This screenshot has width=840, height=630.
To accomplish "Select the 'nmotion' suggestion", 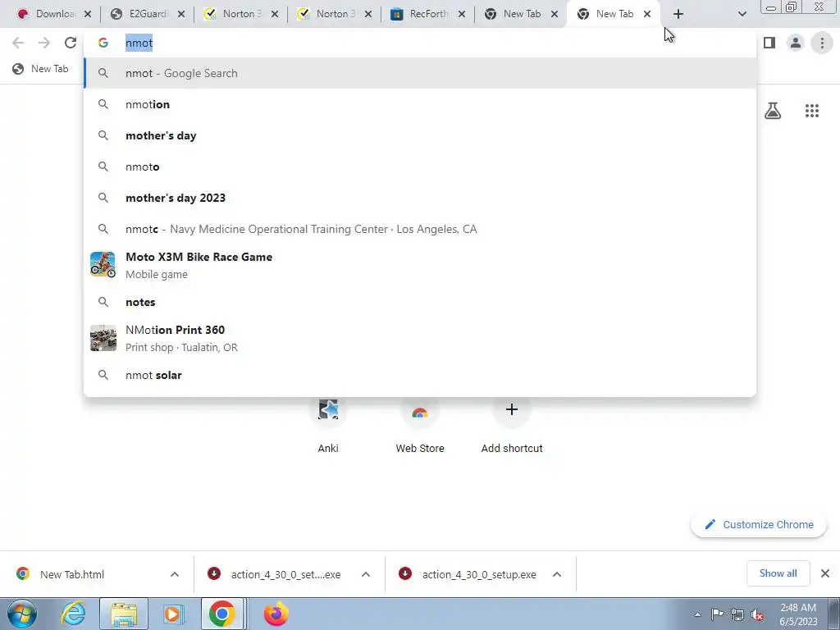I will [x=420, y=104].
